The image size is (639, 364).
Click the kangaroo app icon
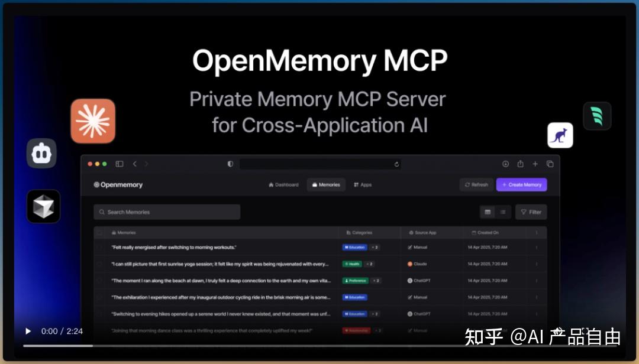tap(560, 135)
